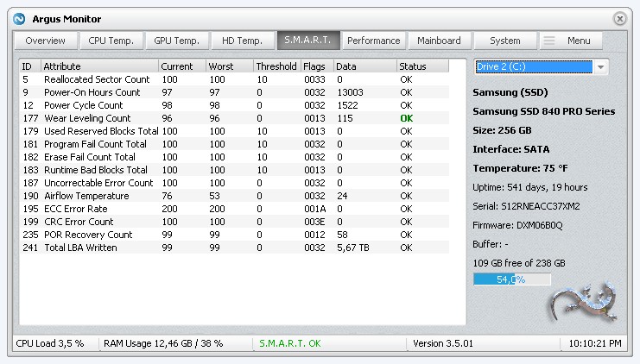Select the Drive 2 (C:) combo box
The height and width of the screenshot is (364, 640).
534,67
